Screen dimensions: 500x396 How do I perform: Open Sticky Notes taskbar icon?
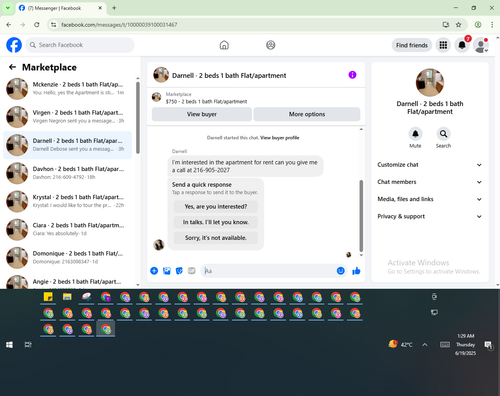click(x=48, y=297)
